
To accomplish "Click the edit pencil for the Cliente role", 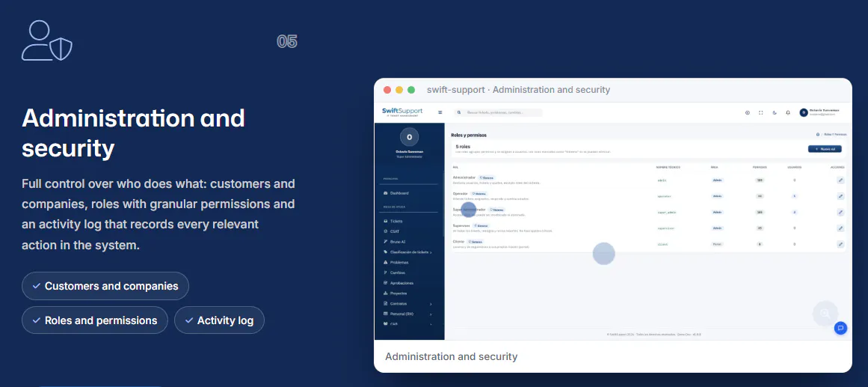I will point(840,244).
